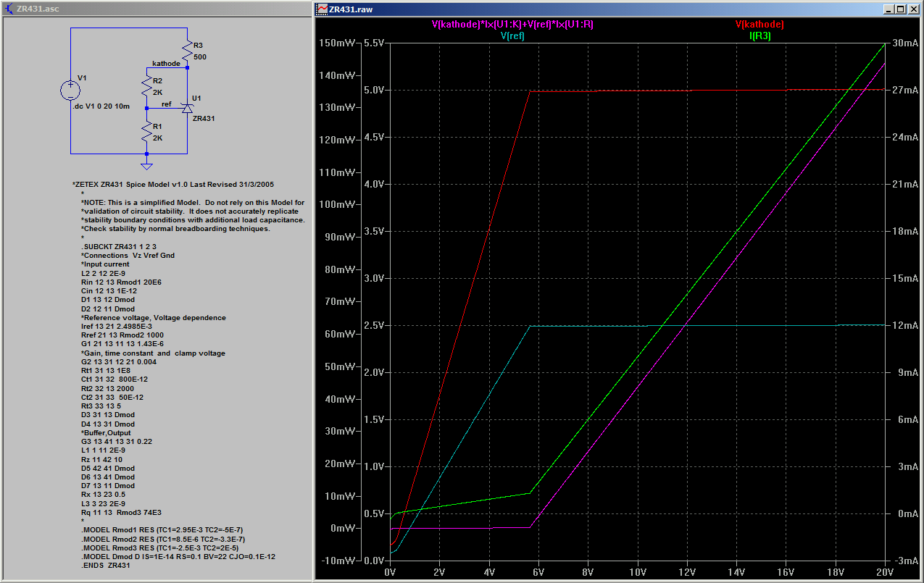Click the 'Iref 13 21 2.4985E-3' line
This screenshot has width=924, height=583.
(117, 327)
